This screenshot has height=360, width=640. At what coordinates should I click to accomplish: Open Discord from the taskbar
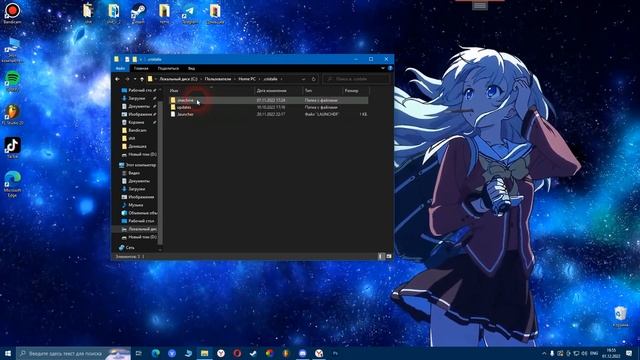tap(302, 353)
